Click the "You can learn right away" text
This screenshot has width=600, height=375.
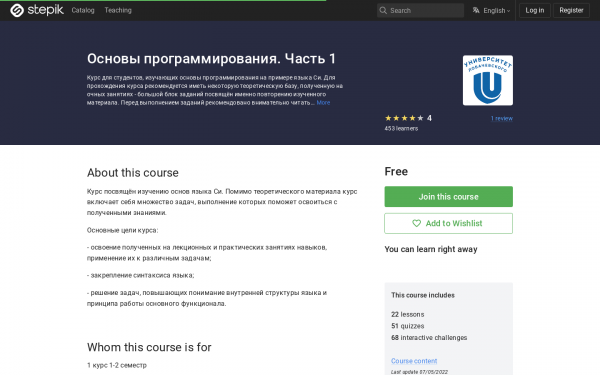(x=431, y=249)
